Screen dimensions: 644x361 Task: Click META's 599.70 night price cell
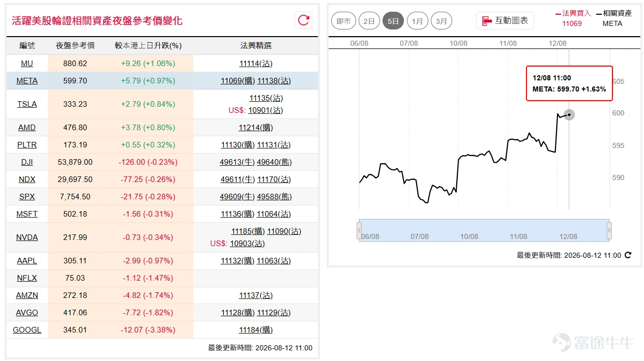click(x=75, y=81)
